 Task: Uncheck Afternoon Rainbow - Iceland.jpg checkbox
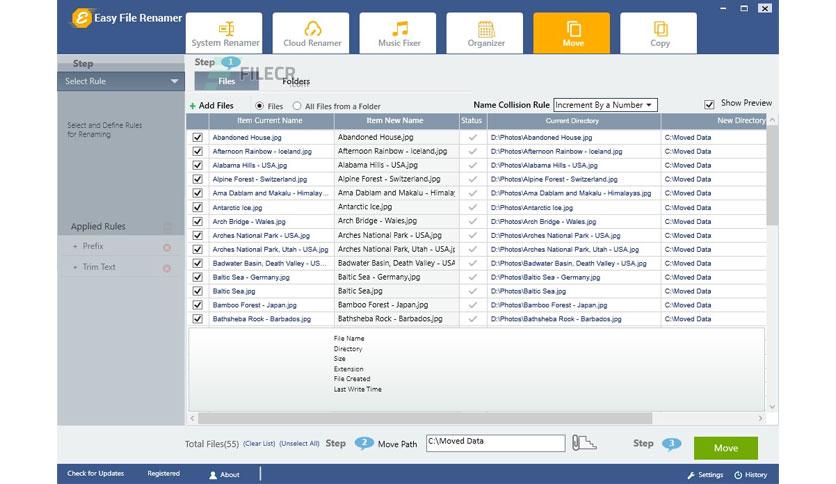198,151
